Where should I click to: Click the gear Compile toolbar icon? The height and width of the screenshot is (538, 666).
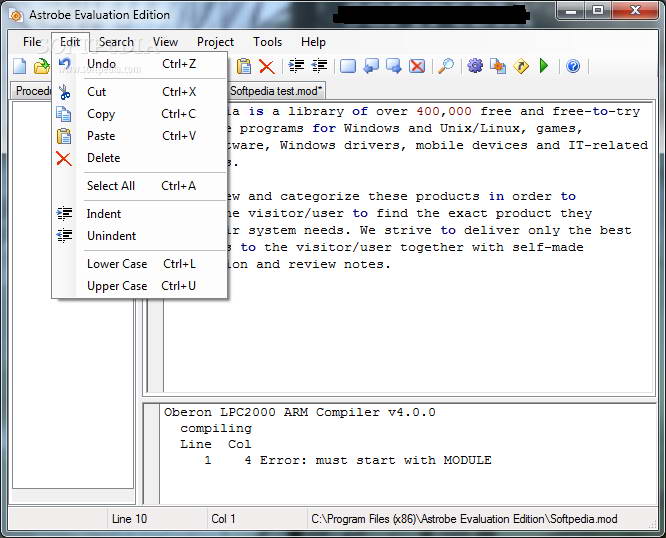(x=475, y=66)
